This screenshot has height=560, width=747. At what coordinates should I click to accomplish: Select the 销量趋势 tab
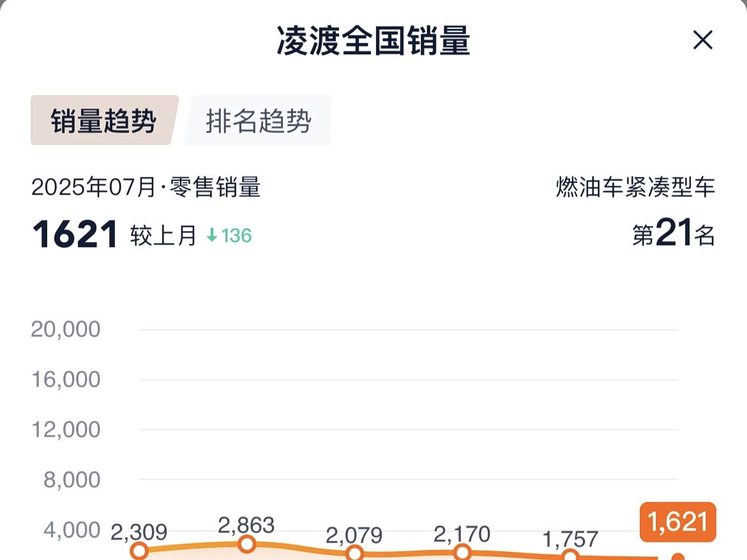click(x=103, y=121)
